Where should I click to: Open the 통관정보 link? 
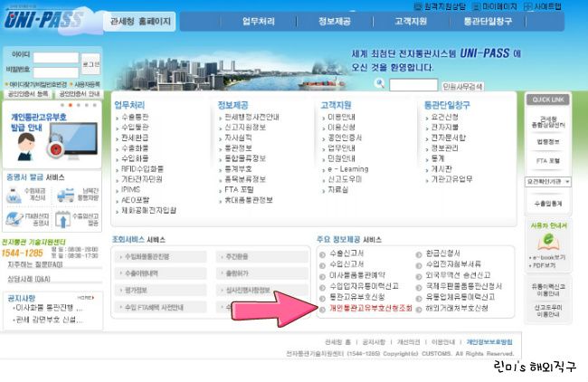click(238, 148)
